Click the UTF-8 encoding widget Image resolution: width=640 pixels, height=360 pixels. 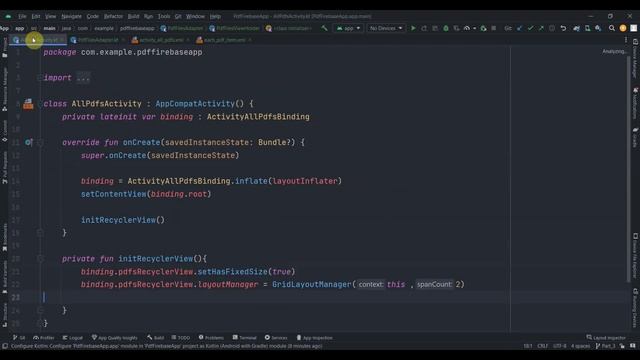(560, 346)
